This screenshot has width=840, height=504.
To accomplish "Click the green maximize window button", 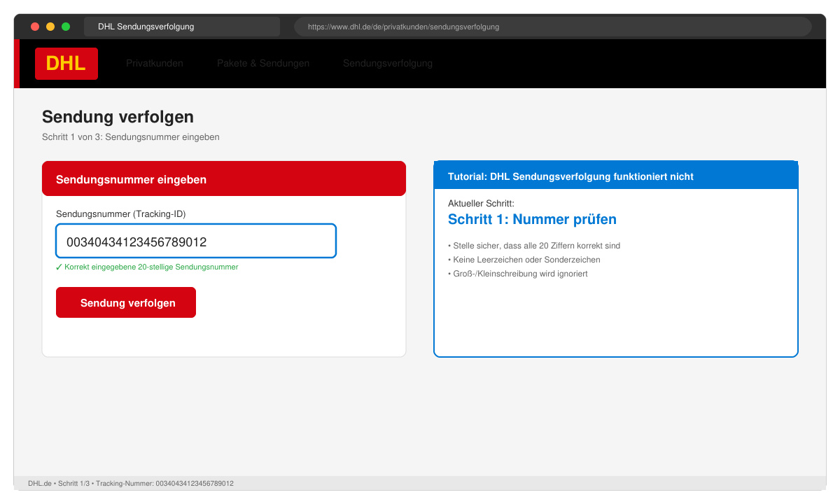I will click(x=66, y=27).
